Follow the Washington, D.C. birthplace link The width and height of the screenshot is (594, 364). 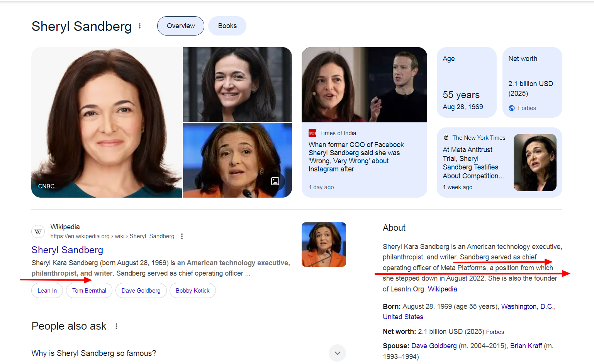528,306
